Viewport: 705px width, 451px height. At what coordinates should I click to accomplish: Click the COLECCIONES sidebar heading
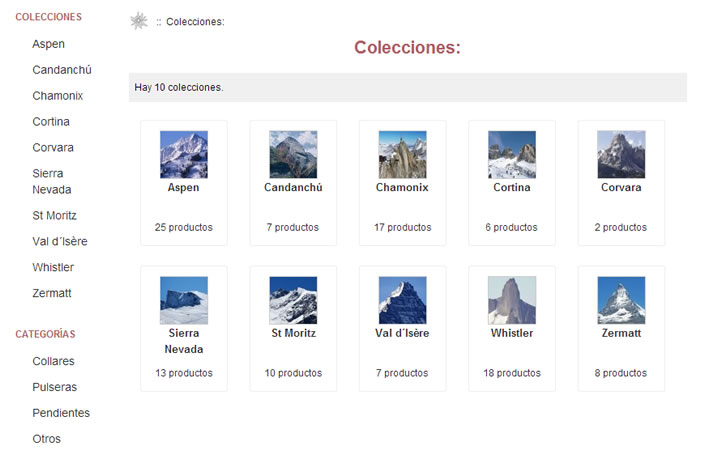tap(49, 17)
